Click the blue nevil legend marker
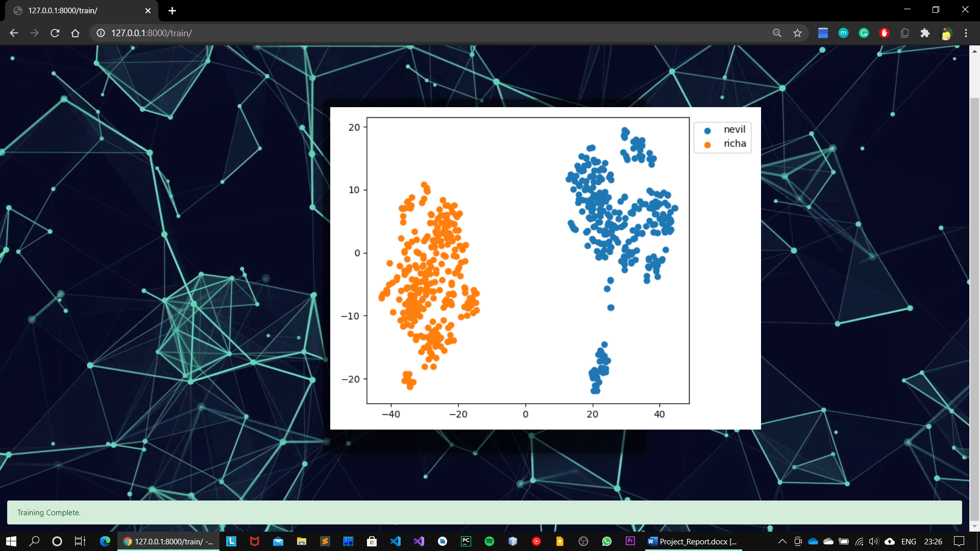Image resolution: width=980 pixels, height=551 pixels. tap(707, 131)
